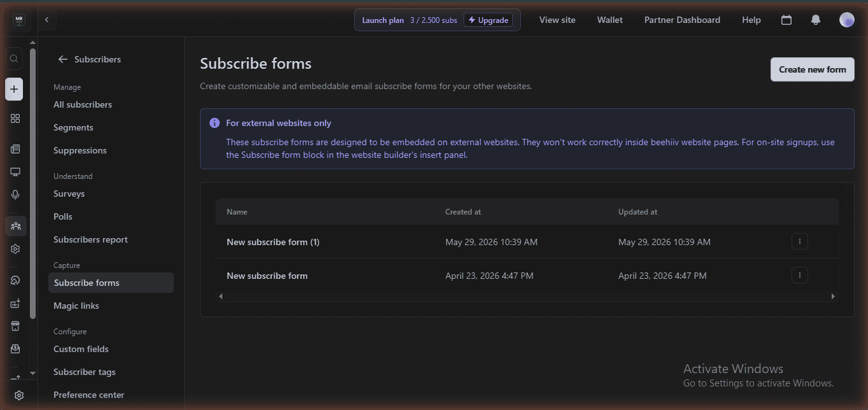Open Partner Dashboard
Screen dimensions: 868x410
(x=682, y=20)
